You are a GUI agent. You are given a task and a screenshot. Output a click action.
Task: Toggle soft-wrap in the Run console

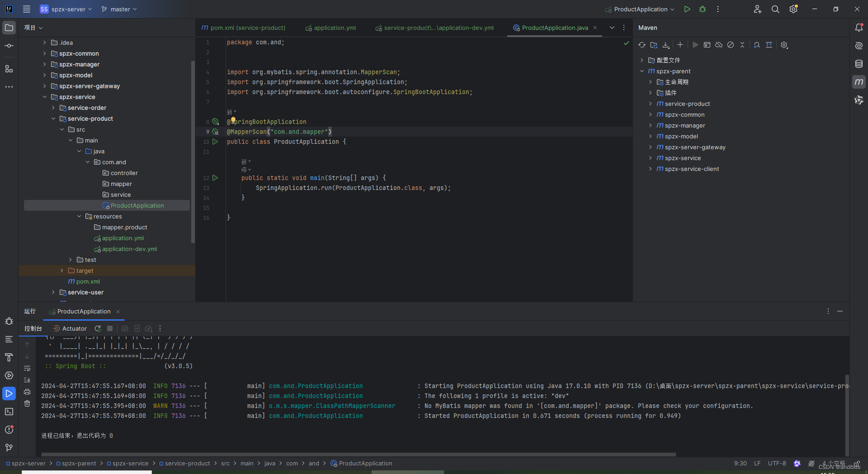click(x=27, y=369)
